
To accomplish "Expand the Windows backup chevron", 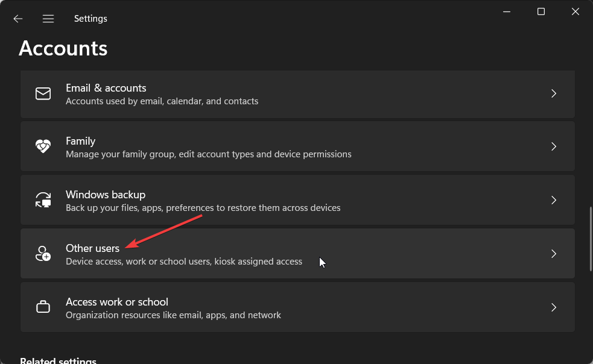I will (554, 200).
